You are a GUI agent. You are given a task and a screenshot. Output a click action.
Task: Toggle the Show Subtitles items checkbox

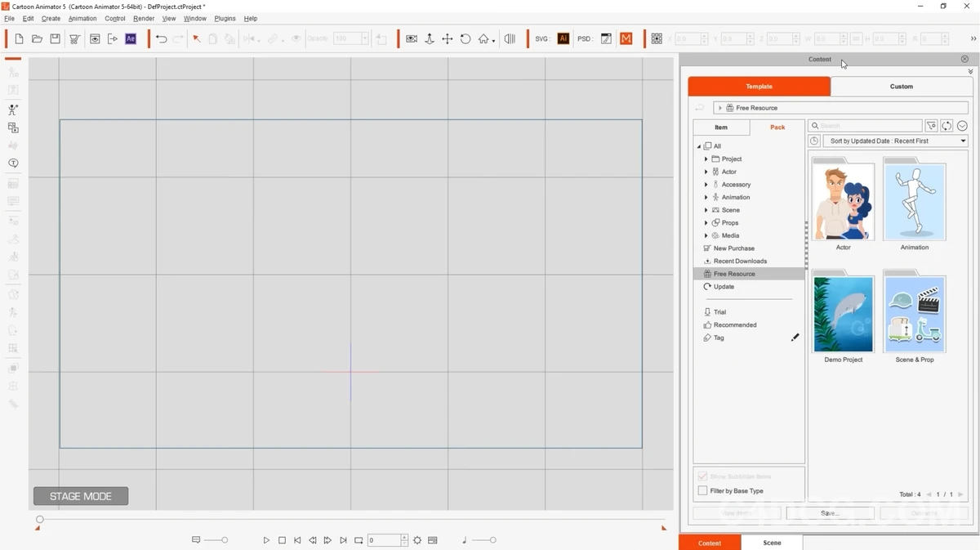point(702,476)
